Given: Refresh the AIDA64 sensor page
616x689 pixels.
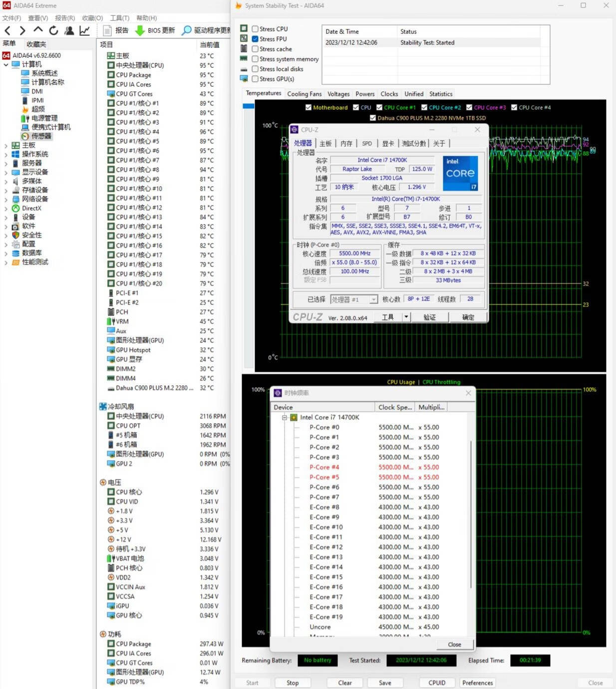Looking at the screenshot, I should pyautogui.click(x=53, y=30).
